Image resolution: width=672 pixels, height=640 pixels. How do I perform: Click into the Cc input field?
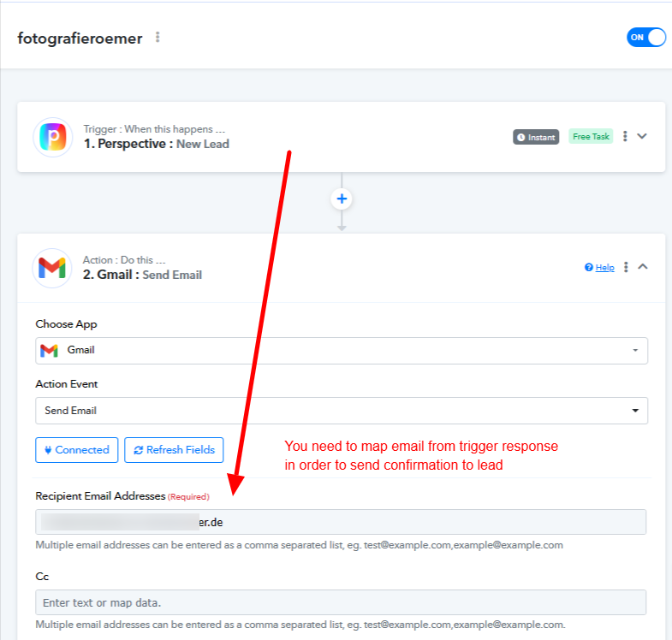[x=341, y=602]
